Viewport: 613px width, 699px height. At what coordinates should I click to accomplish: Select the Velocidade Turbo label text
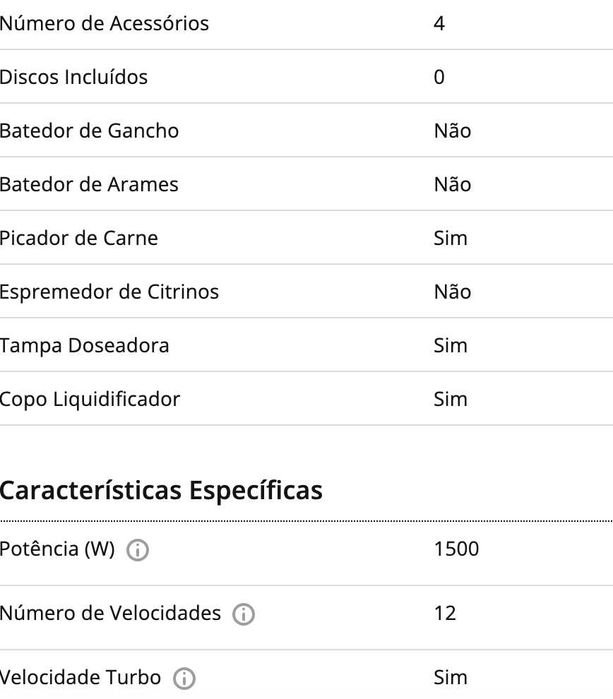click(x=80, y=677)
